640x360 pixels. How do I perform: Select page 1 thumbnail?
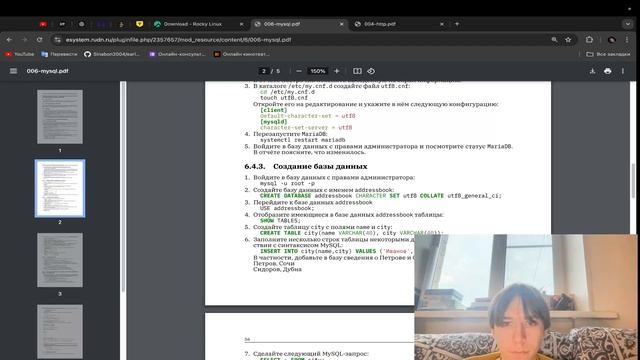pos(60,117)
